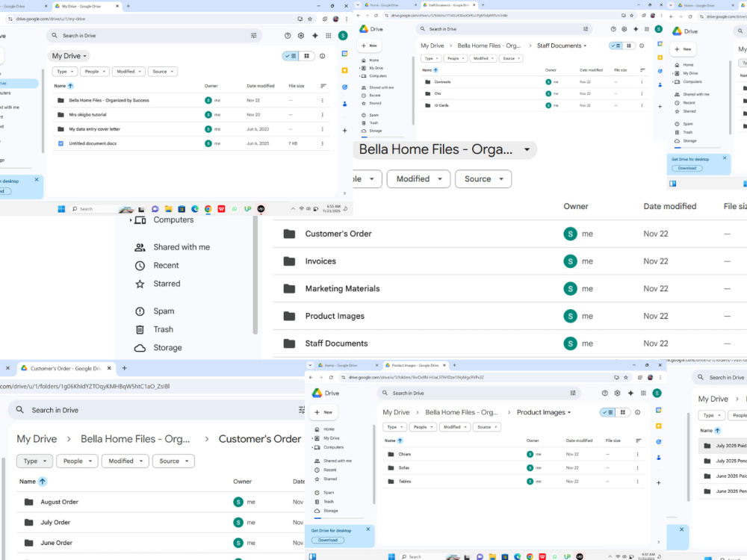Viewport: 747px width, 560px height.
Task: Open Starred in the enlarged sidebar
Action: pyautogui.click(x=158, y=284)
